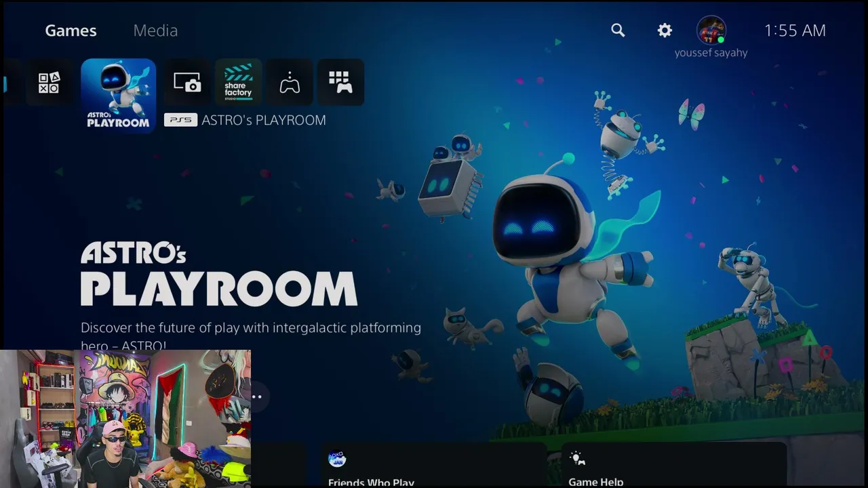Click the "ASTRO's PLAYROOM" title label
This screenshot has height=488, width=868.
click(x=264, y=120)
